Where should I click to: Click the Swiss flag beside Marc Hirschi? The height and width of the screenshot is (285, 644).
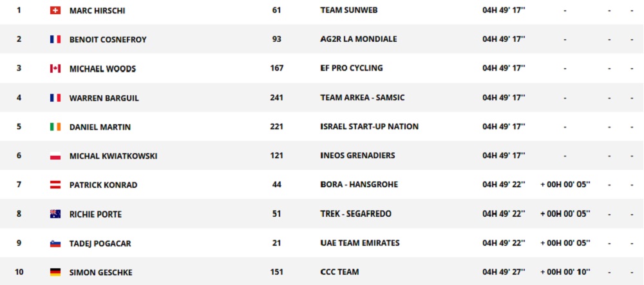click(55, 10)
